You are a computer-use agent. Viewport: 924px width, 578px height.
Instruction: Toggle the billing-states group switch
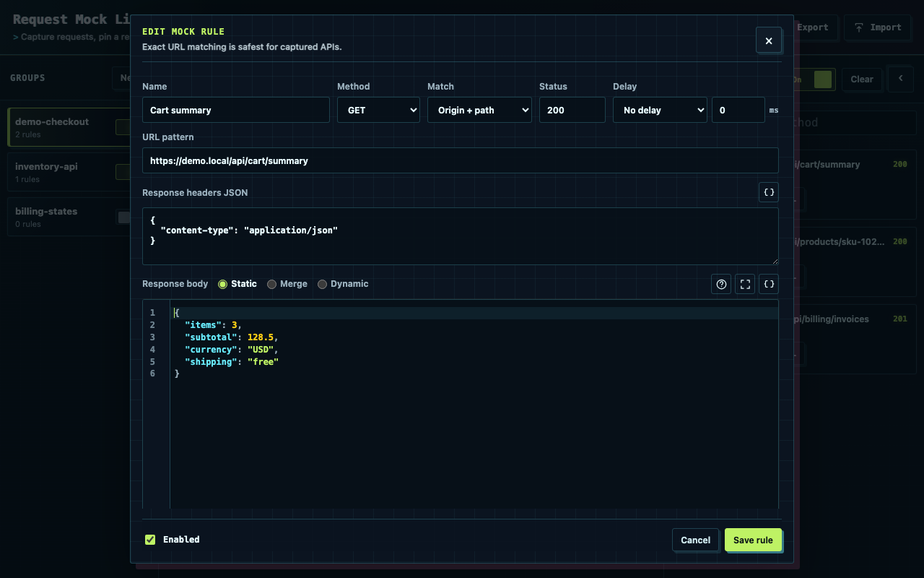(x=124, y=217)
